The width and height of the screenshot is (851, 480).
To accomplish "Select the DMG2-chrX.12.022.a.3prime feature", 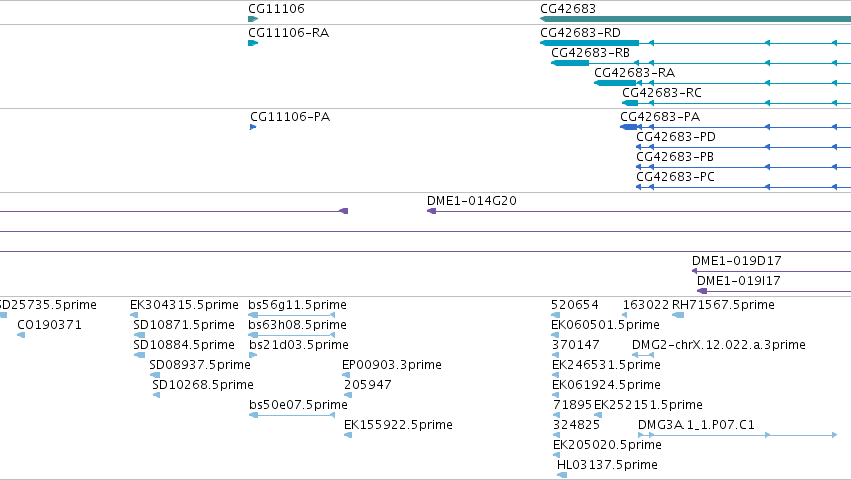I will coord(643,355).
